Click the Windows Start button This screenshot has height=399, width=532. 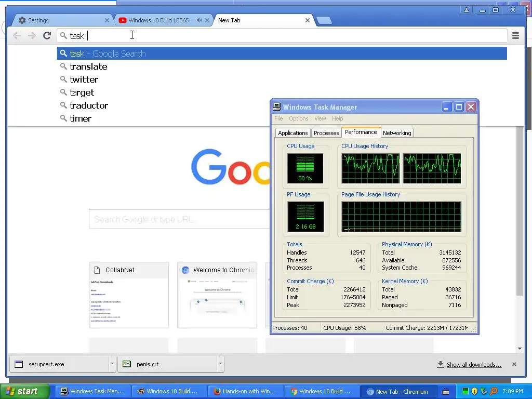24,392
